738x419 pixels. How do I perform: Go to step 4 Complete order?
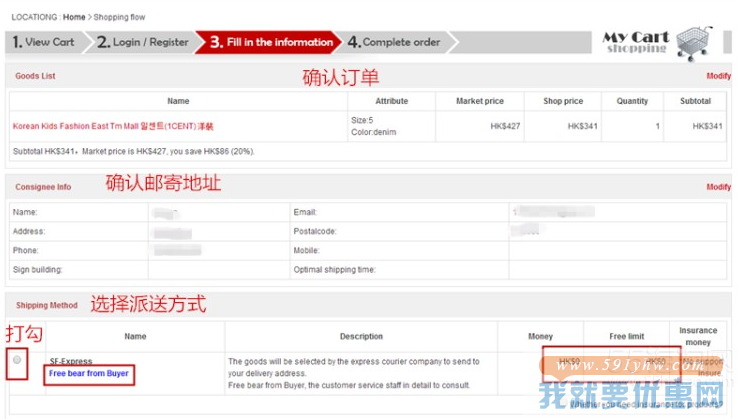pos(394,42)
